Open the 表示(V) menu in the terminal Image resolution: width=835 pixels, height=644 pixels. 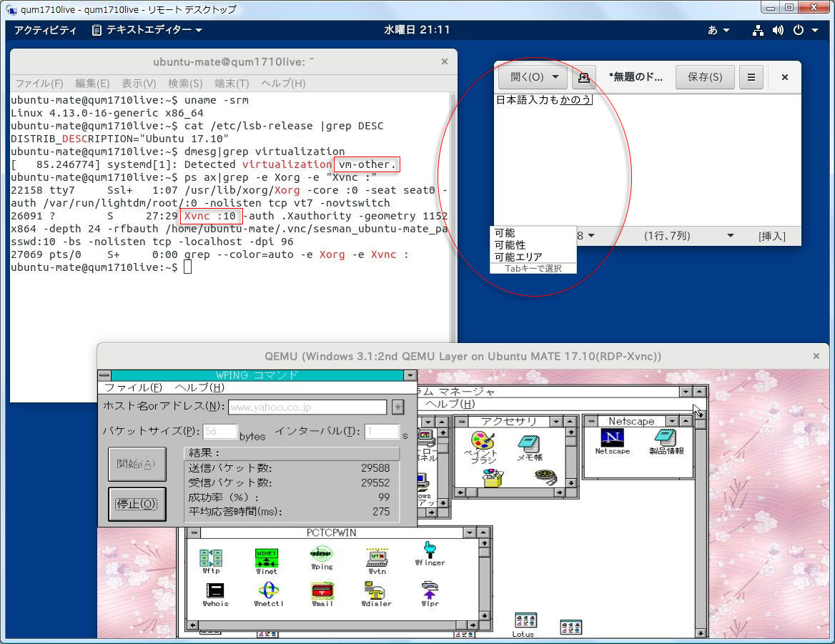[x=139, y=84]
